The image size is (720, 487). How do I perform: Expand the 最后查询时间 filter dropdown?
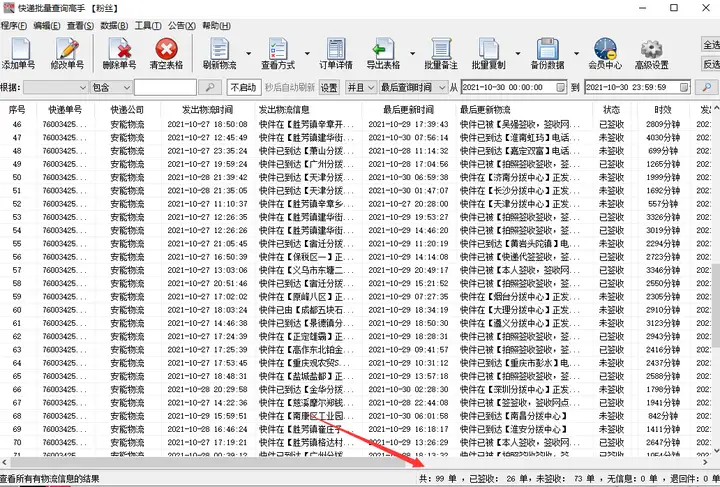click(x=440, y=88)
